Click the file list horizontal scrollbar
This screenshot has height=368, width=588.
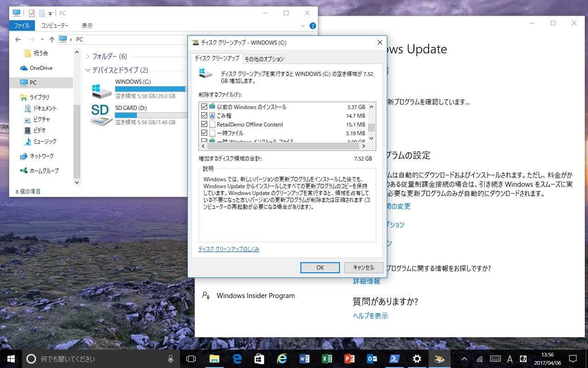[x=283, y=146]
